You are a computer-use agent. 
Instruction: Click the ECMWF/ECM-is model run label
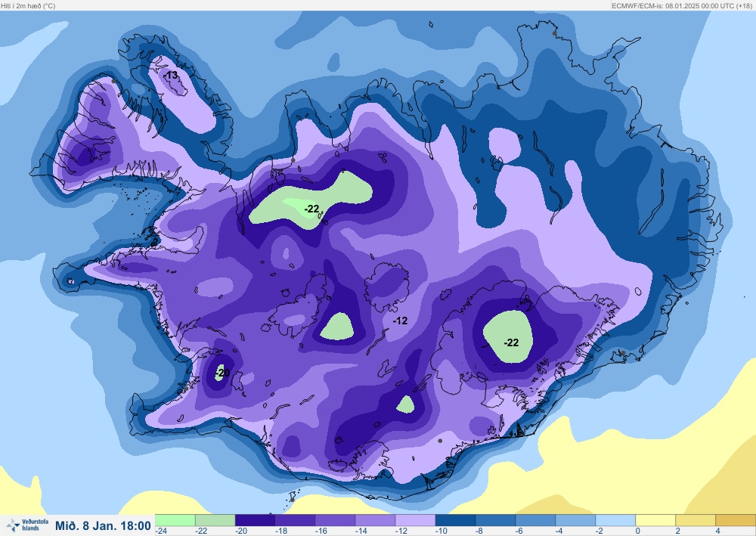tap(681, 6)
